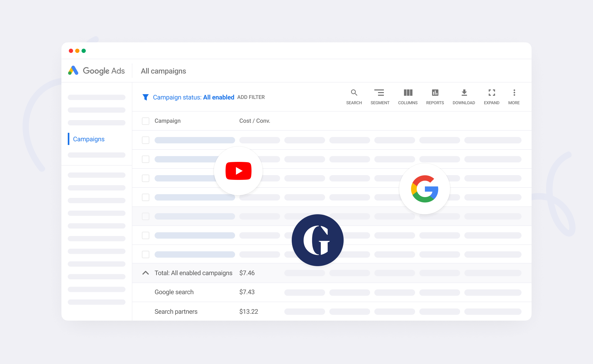This screenshot has width=593, height=364.
Task: Click ADD FILTER
Action: (251, 97)
